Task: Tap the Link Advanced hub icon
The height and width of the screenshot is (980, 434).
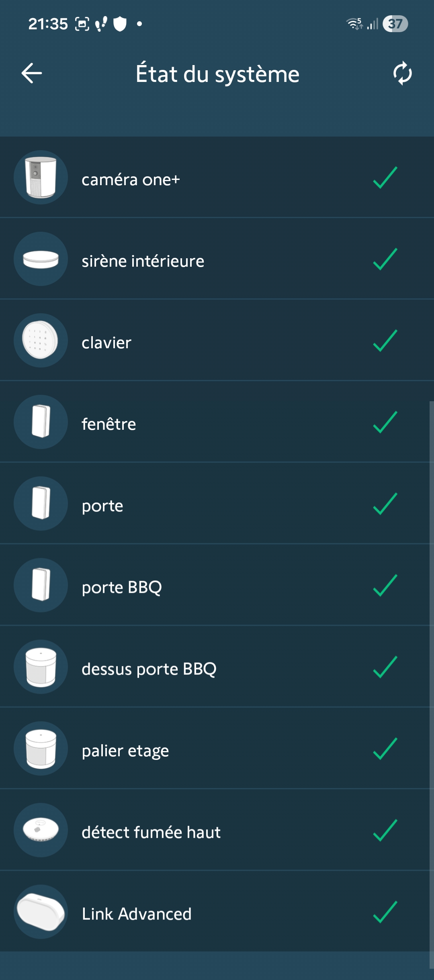Action: [x=41, y=912]
